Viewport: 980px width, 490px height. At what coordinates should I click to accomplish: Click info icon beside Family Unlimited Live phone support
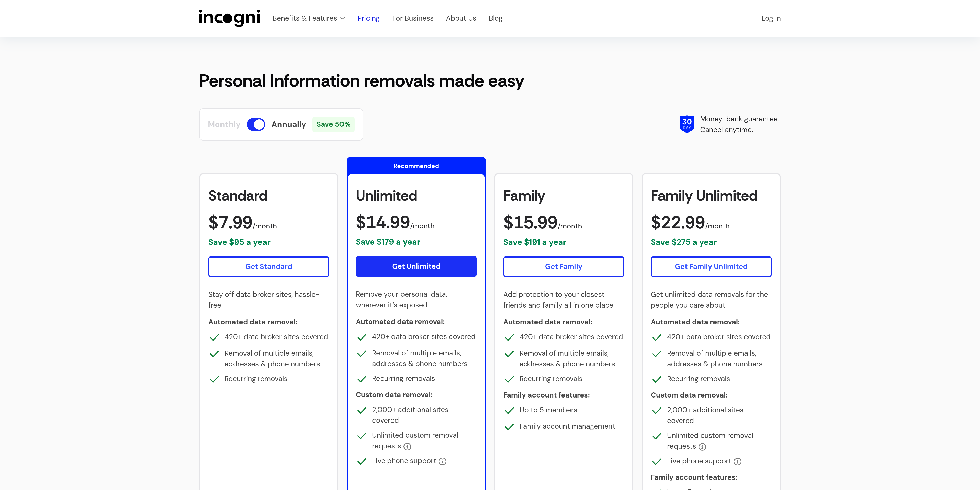(x=737, y=461)
